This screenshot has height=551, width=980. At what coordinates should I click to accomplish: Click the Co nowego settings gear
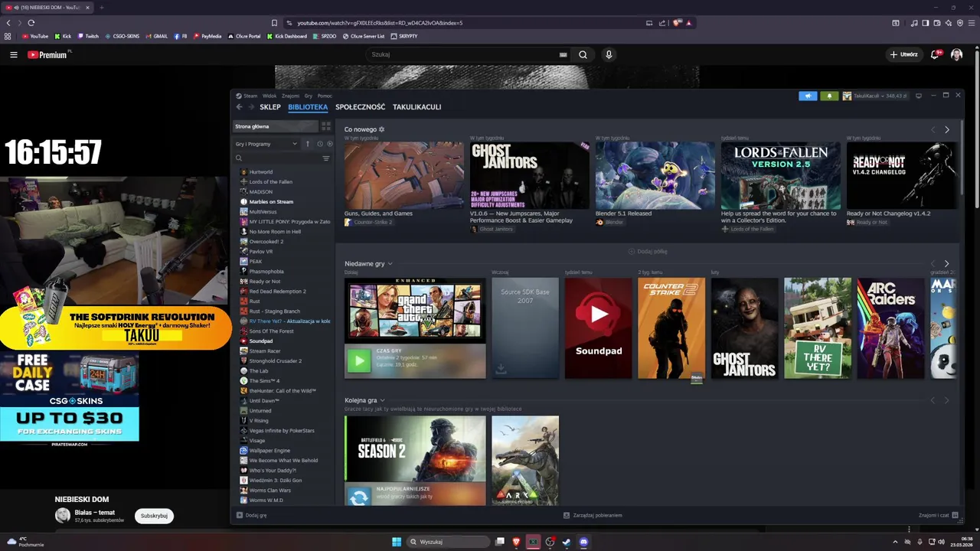pyautogui.click(x=382, y=129)
